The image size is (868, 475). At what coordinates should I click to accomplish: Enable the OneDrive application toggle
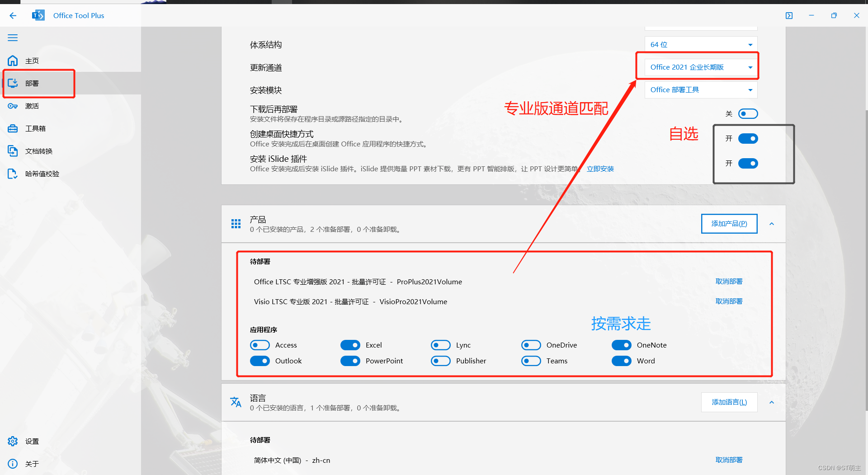click(x=531, y=345)
